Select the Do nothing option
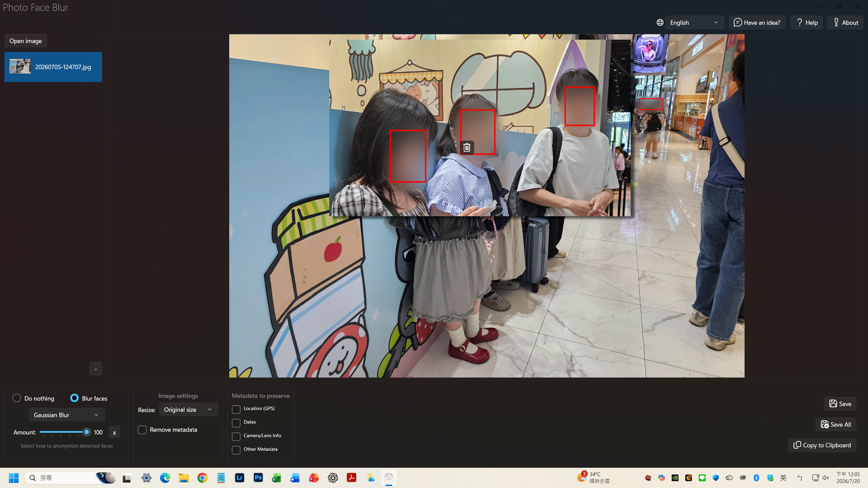868x488 pixels. (x=17, y=398)
